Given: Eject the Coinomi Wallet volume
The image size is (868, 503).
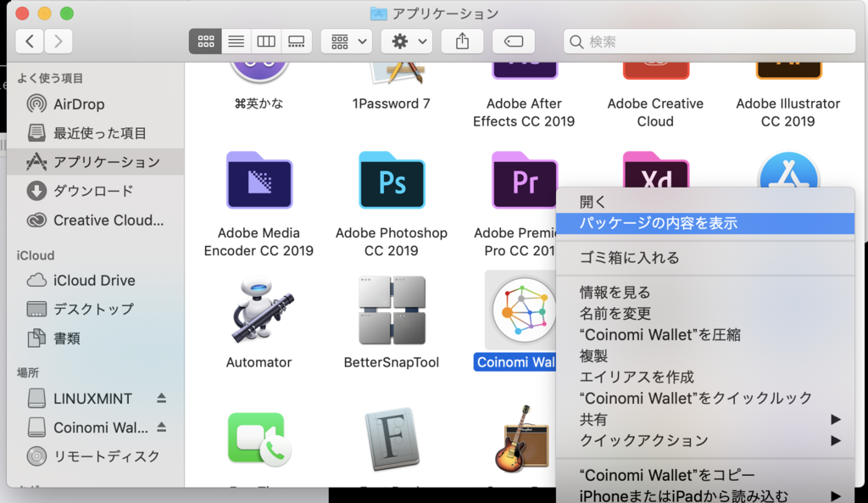Looking at the screenshot, I should tap(161, 428).
